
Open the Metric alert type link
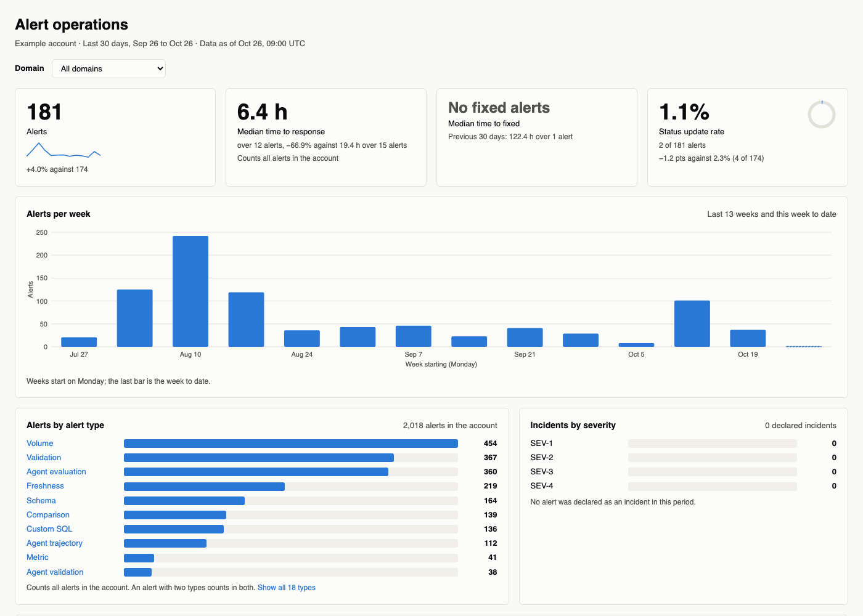click(x=38, y=557)
